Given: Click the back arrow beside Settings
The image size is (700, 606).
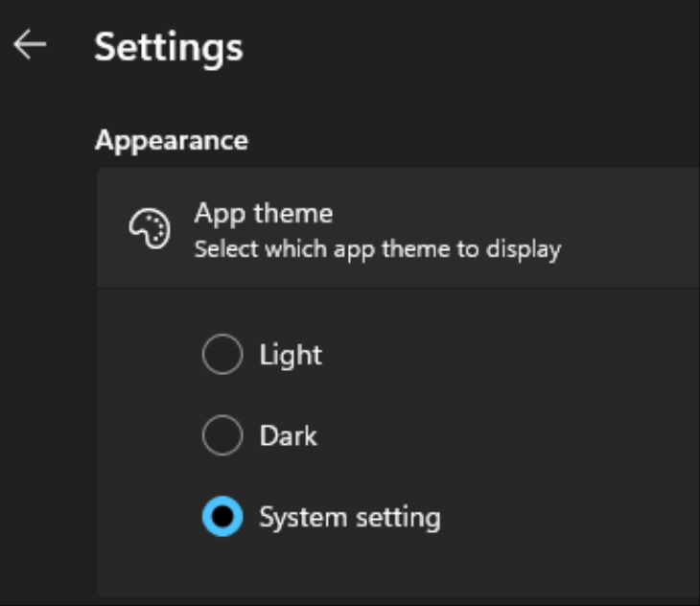Looking at the screenshot, I should [x=30, y=45].
